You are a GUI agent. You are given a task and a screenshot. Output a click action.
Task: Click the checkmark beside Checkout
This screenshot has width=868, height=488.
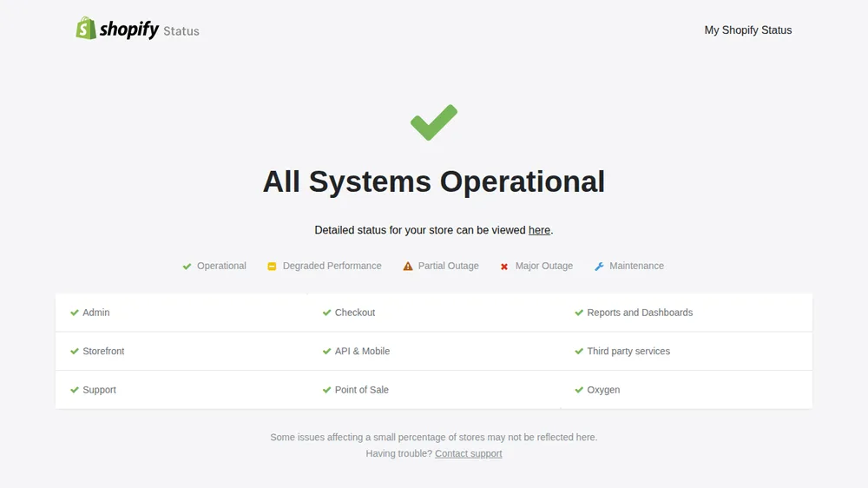tap(326, 313)
